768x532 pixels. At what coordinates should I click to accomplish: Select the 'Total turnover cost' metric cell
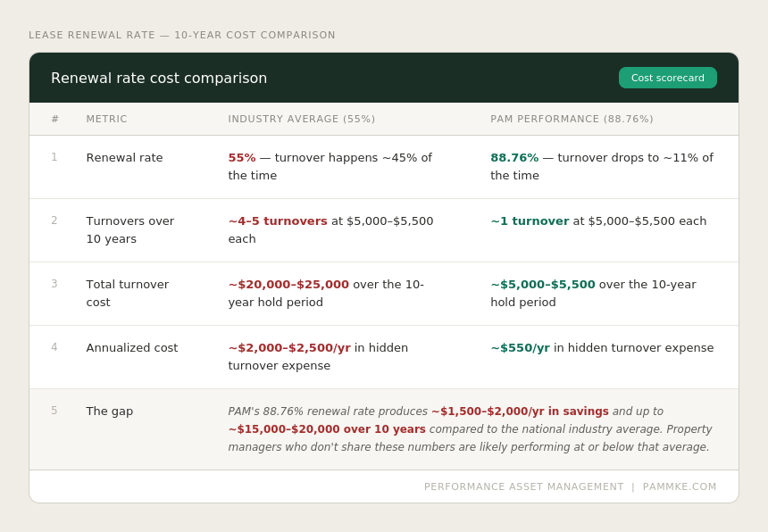128,293
